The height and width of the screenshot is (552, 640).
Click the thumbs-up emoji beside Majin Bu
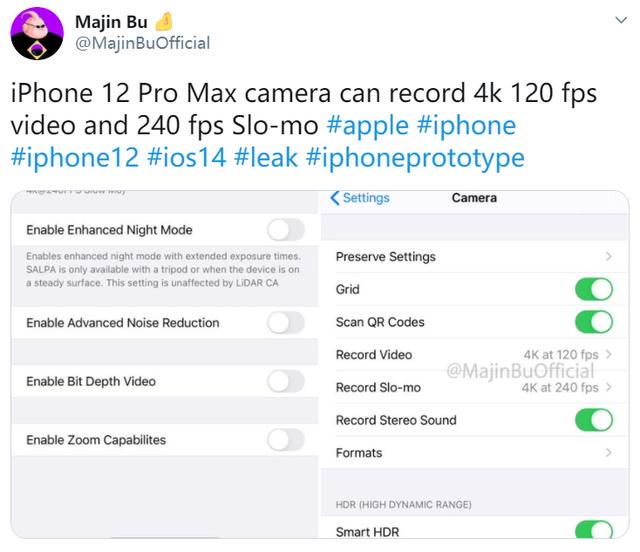click(164, 21)
